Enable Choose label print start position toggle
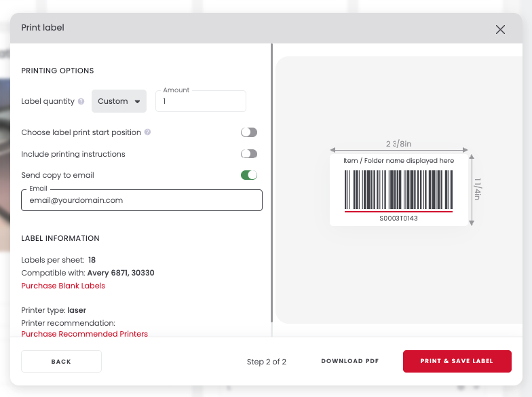 point(249,132)
